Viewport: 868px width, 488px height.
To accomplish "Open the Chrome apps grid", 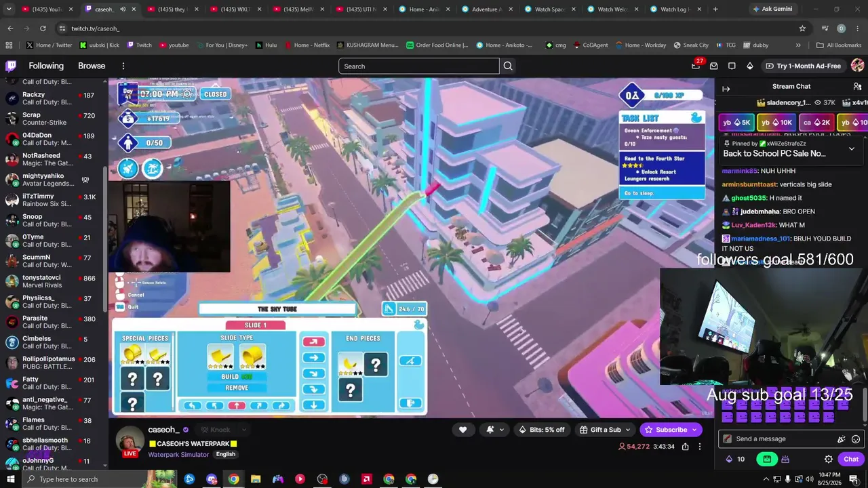I will coord(9,45).
